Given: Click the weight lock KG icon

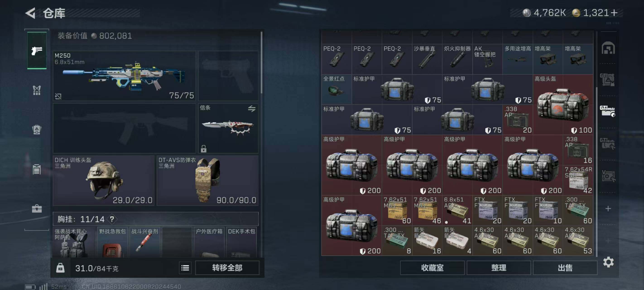Looking at the screenshot, I should [x=60, y=268].
